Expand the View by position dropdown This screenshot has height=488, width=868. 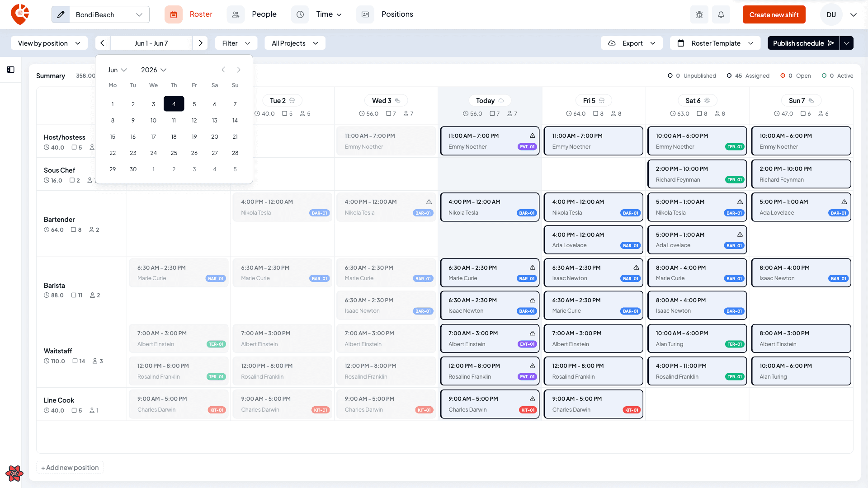point(49,43)
